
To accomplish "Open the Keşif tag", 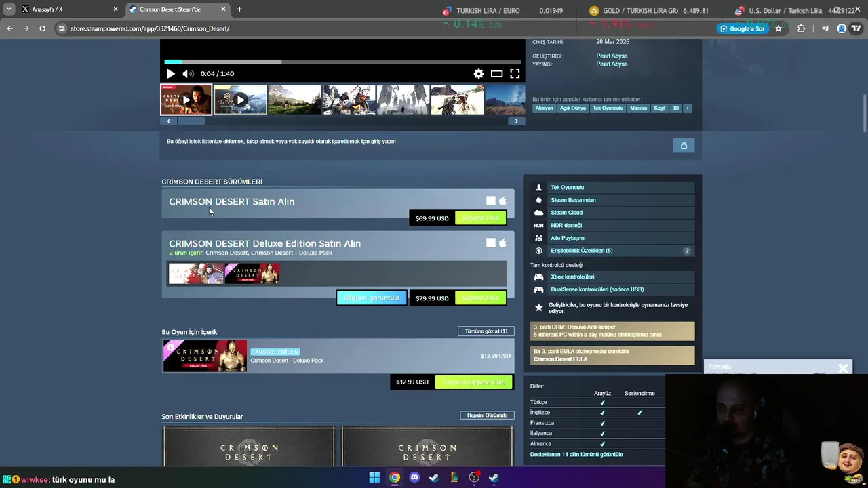I will click(659, 108).
